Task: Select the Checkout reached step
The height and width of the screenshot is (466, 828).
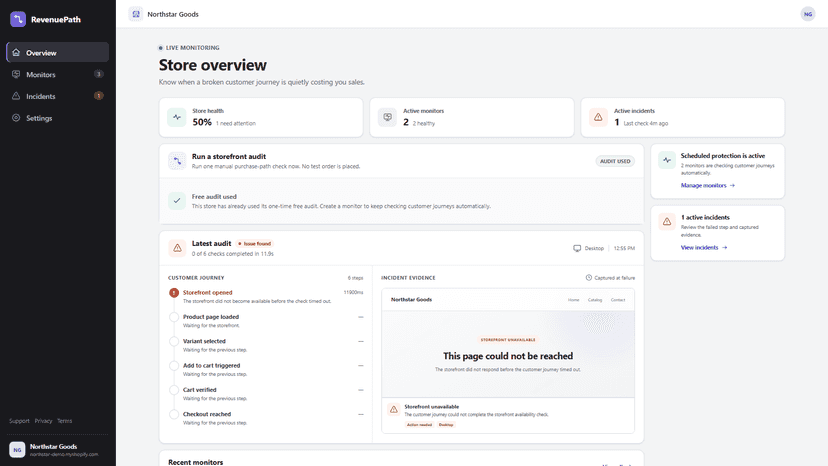Action: click(x=266, y=418)
